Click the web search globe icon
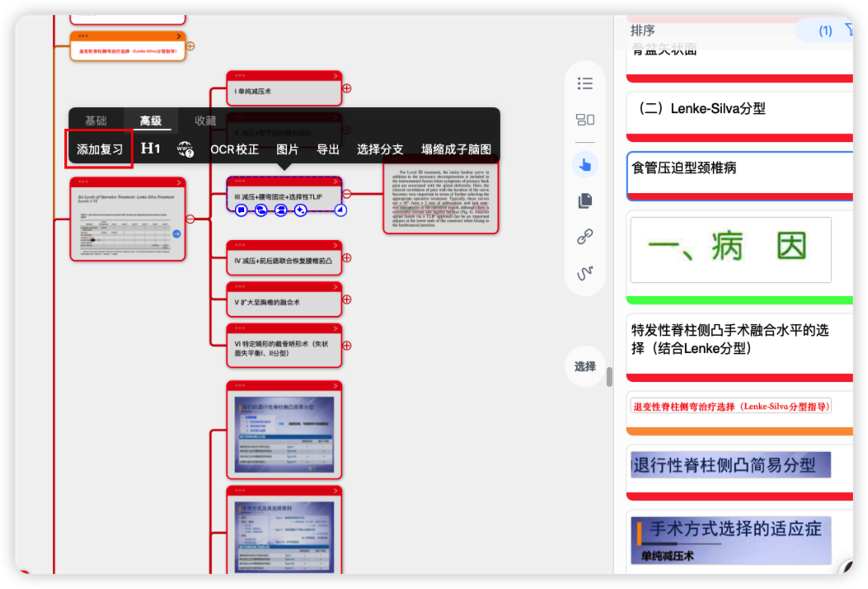Viewport: 868px width, 589px height. point(185,149)
